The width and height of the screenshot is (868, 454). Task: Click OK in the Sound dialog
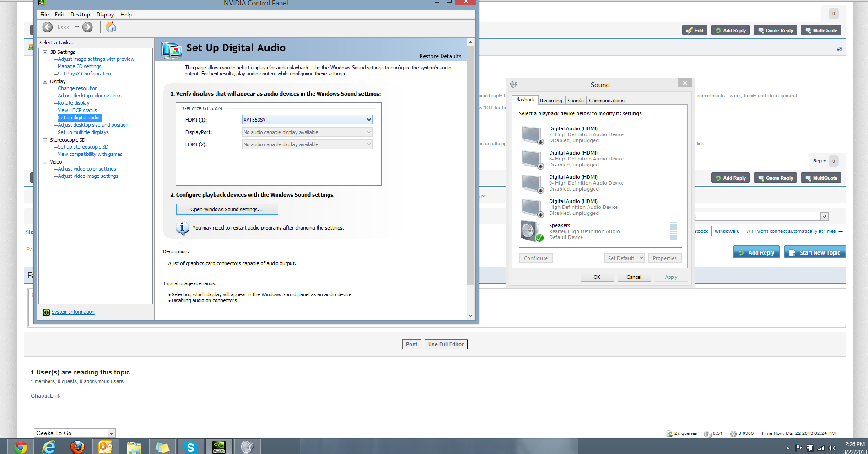pos(597,277)
